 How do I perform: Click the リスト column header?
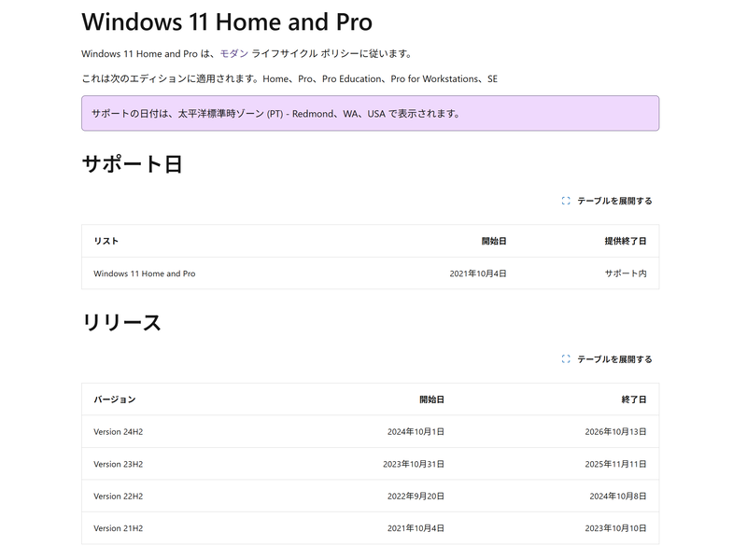click(105, 241)
